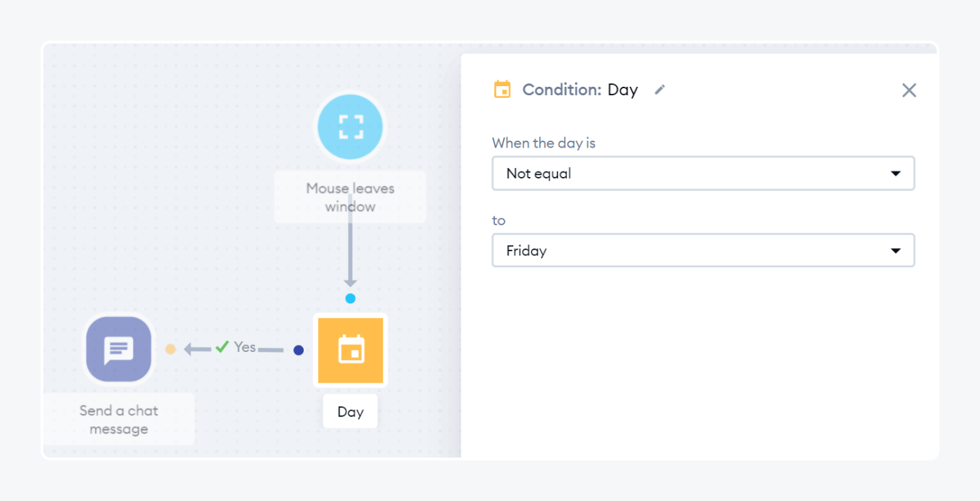Click the Day label under the node
Image resolution: width=980 pixels, height=501 pixels.
[350, 412]
